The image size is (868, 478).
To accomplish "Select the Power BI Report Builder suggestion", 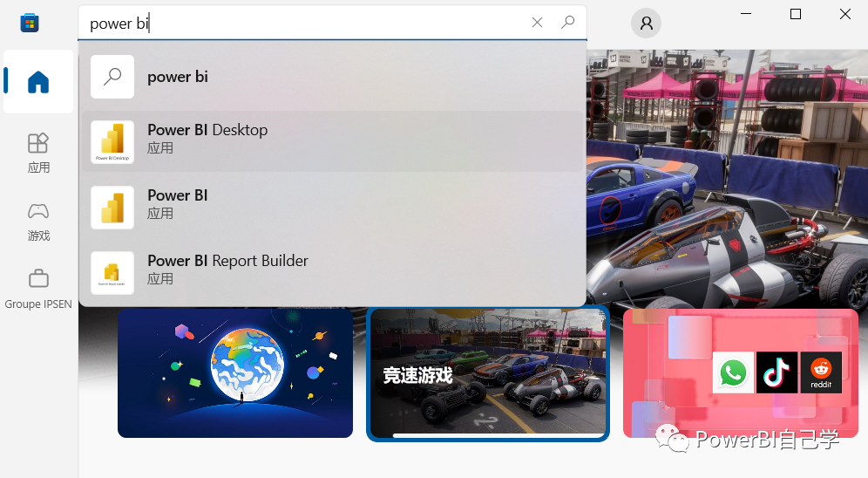I will point(332,272).
